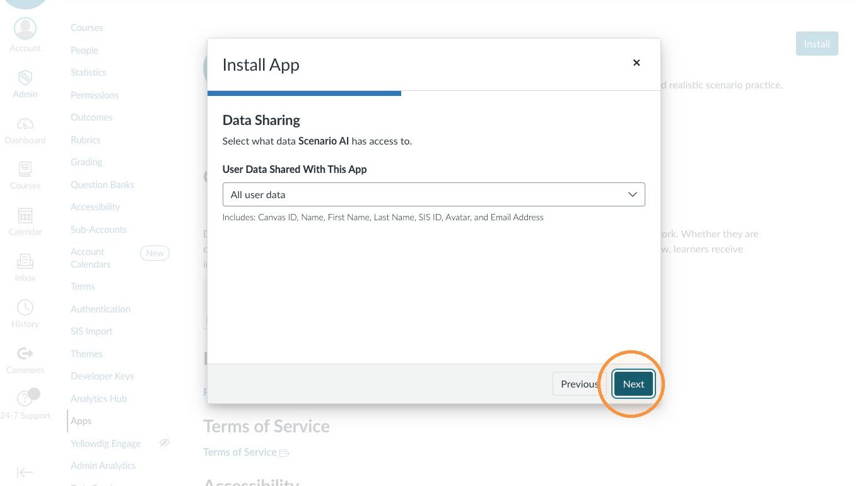Screen dimensions: 868x486
Task: Open Sub-Accounts in the admin menu
Action: pos(98,230)
